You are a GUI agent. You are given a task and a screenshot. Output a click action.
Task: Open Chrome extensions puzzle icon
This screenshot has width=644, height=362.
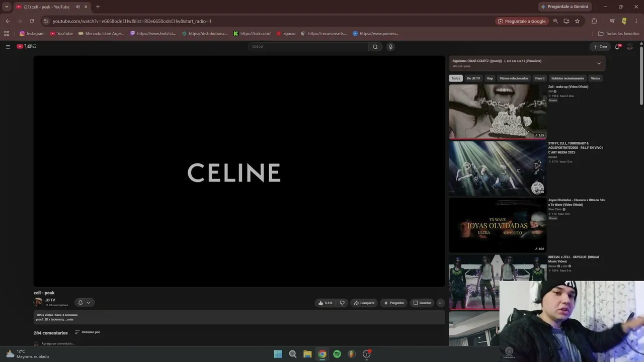coord(594,21)
